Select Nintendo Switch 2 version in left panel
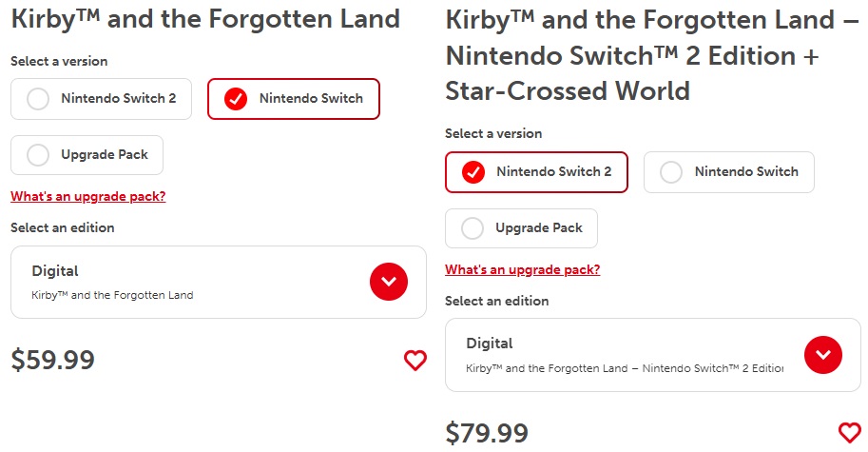The width and height of the screenshot is (868, 452). (x=102, y=99)
